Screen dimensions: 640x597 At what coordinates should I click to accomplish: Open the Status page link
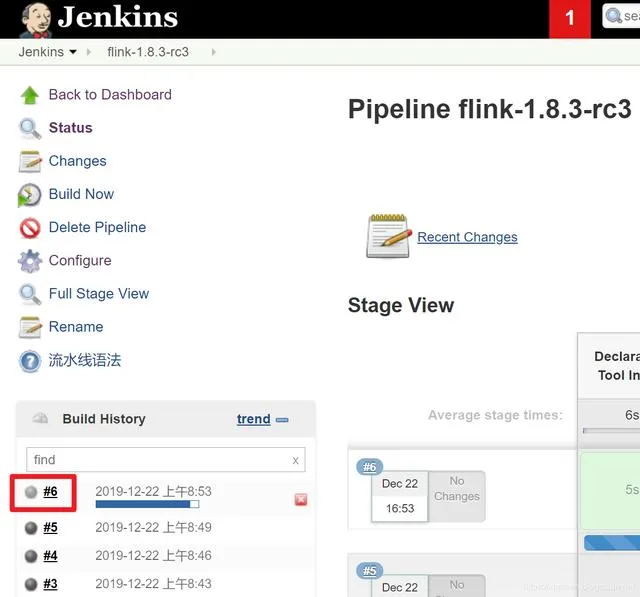click(71, 128)
